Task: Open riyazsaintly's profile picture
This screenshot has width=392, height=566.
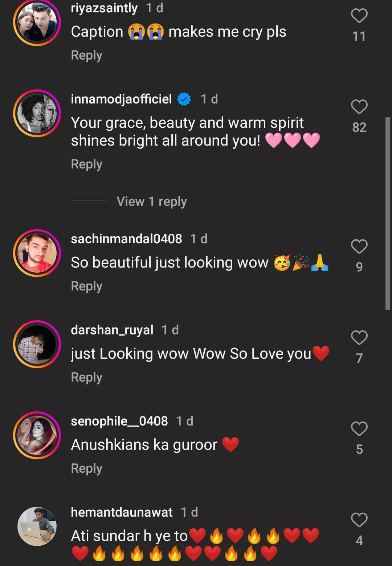Action: tap(37, 23)
